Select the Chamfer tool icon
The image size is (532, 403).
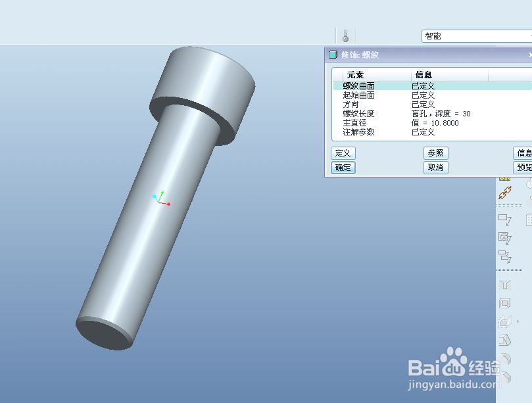click(506, 377)
